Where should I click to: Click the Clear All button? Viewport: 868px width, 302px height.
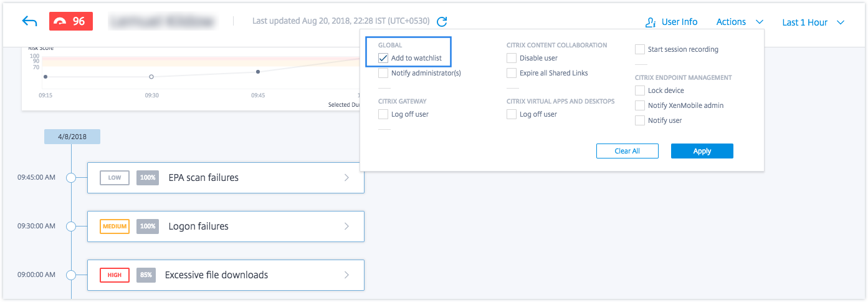(627, 151)
